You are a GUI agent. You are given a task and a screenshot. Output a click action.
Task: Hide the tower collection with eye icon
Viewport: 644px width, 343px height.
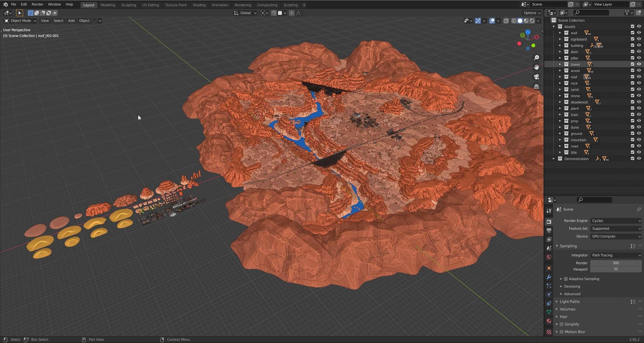(x=639, y=64)
